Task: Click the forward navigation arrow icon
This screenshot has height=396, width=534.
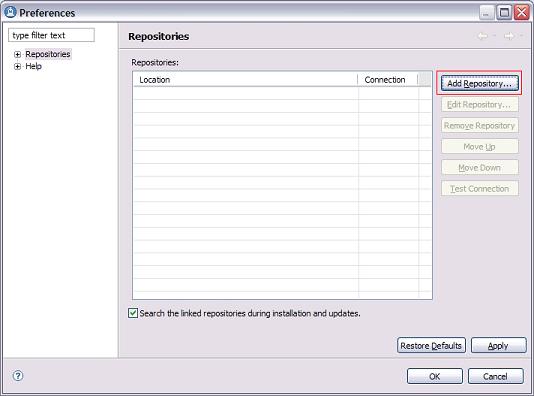Action: (509, 36)
